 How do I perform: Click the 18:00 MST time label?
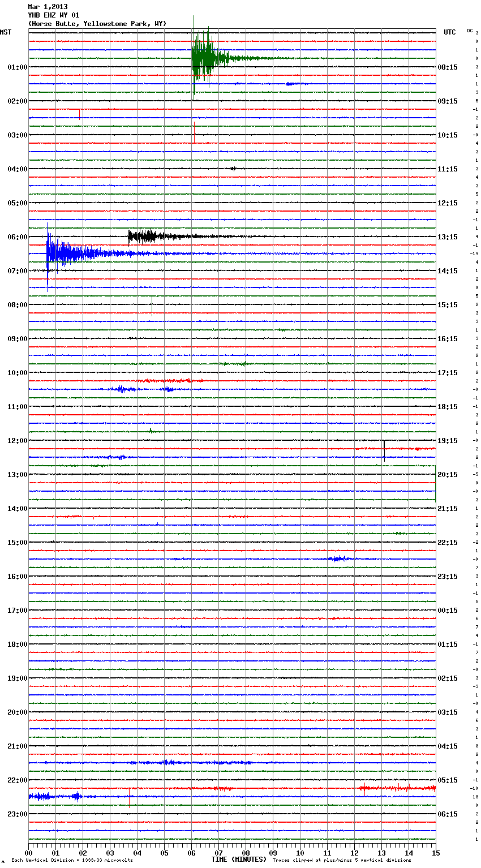coord(18,644)
